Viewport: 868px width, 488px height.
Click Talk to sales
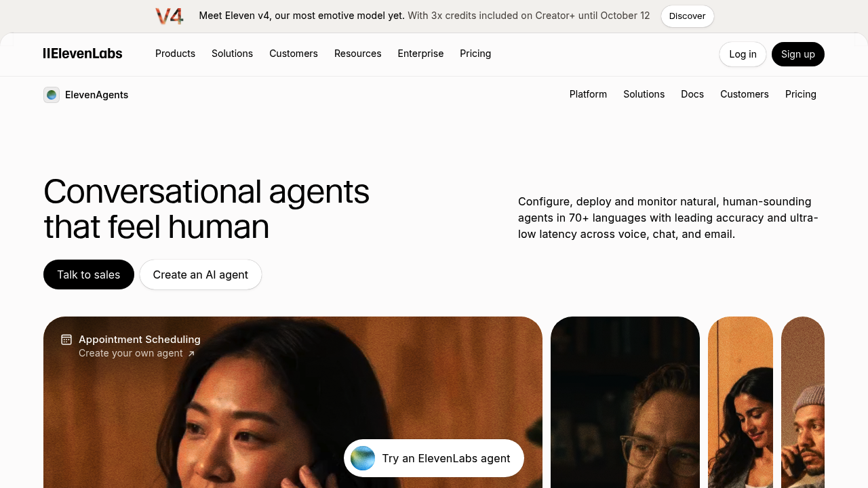[x=89, y=274]
